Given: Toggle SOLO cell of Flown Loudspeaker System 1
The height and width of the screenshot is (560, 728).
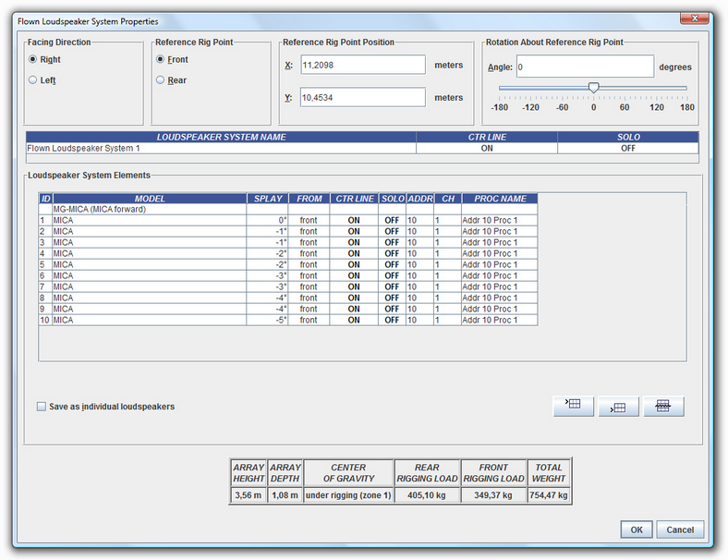Looking at the screenshot, I should (628, 148).
